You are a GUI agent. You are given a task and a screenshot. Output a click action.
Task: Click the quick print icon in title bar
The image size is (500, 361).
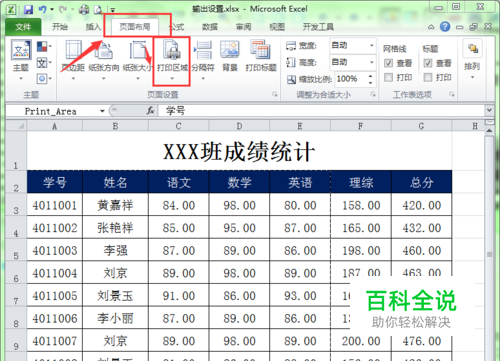[x=84, y=10]
